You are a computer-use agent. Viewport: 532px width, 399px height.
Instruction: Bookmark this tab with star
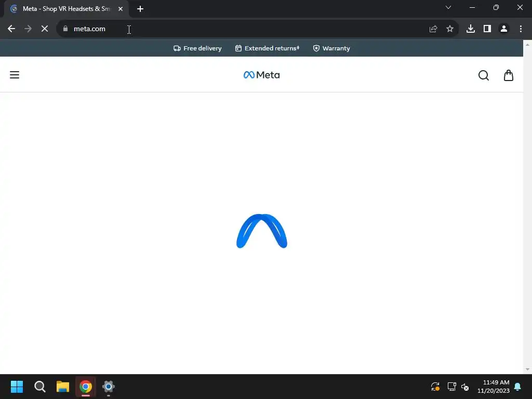pos(450,29)
